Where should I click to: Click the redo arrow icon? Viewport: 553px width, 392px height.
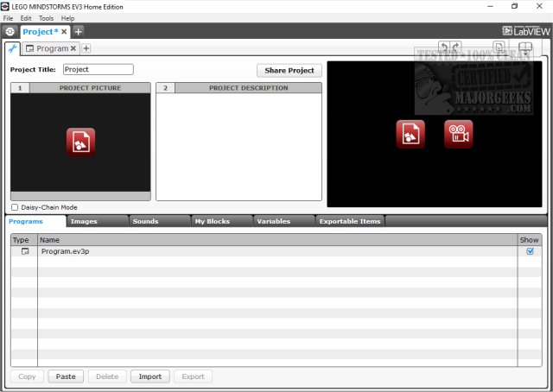(x=455, y=47)
